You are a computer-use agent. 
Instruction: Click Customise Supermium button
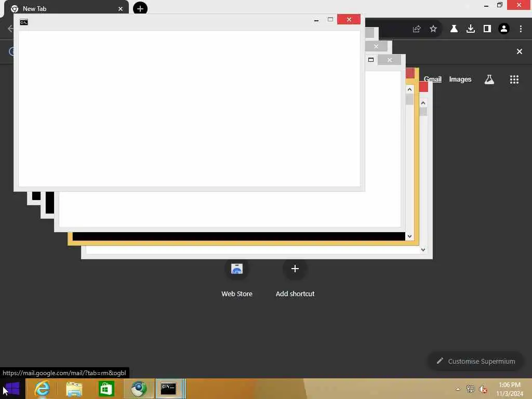tap(476, 362)
